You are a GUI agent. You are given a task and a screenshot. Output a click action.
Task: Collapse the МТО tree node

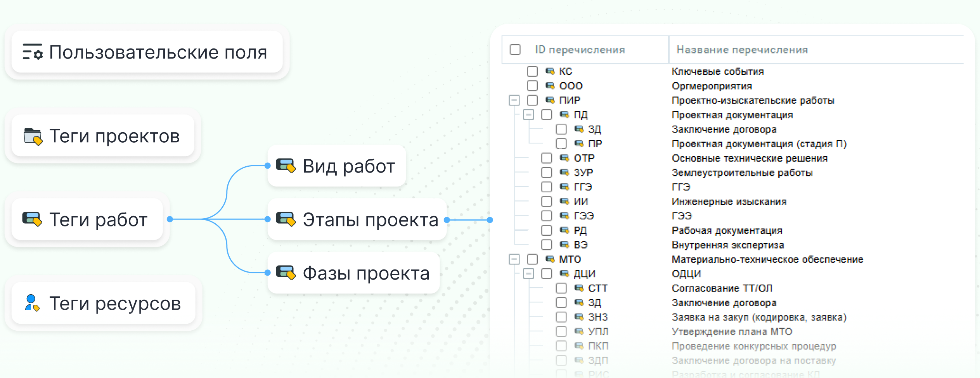(x=514, y=259)
